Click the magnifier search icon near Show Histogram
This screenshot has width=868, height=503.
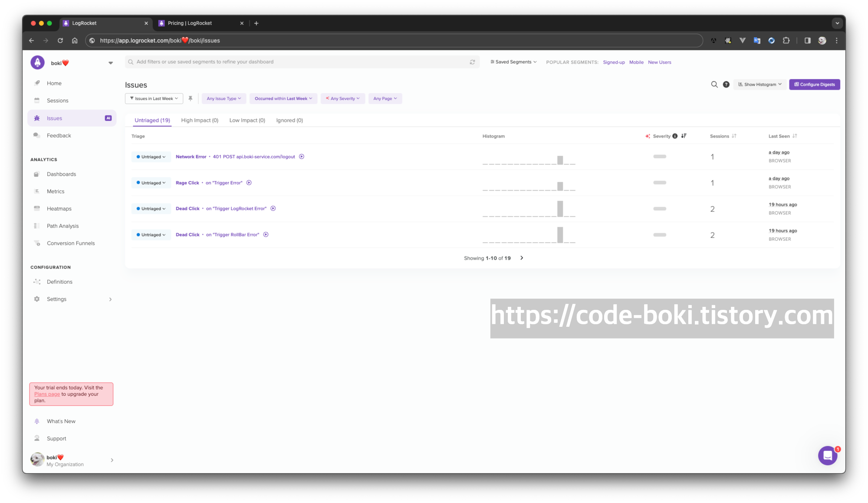(714, 85)
